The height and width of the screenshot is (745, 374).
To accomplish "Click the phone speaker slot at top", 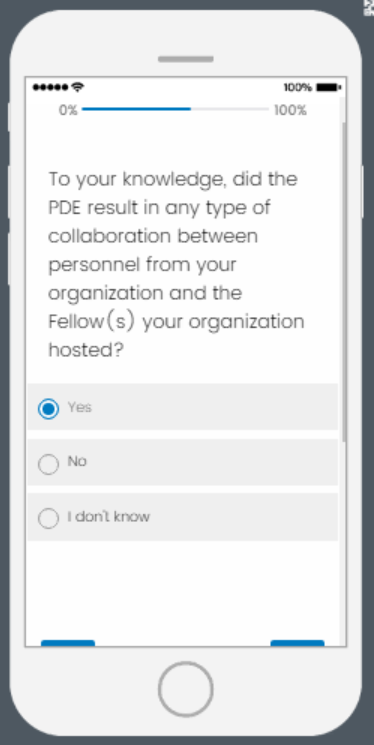I will (185, 59).
